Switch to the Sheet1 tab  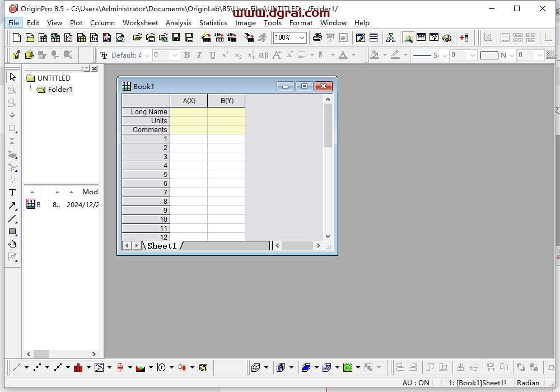(162, 246)
